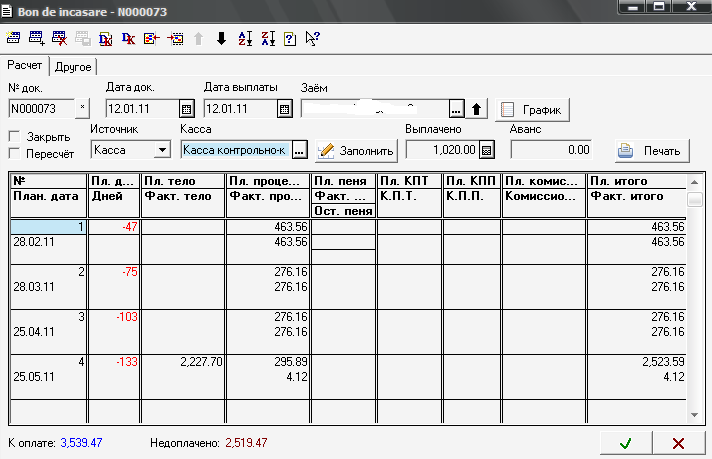Activate the What's This pointer help icon
Viewport: 712px width, 459px height.
[312, 38]
